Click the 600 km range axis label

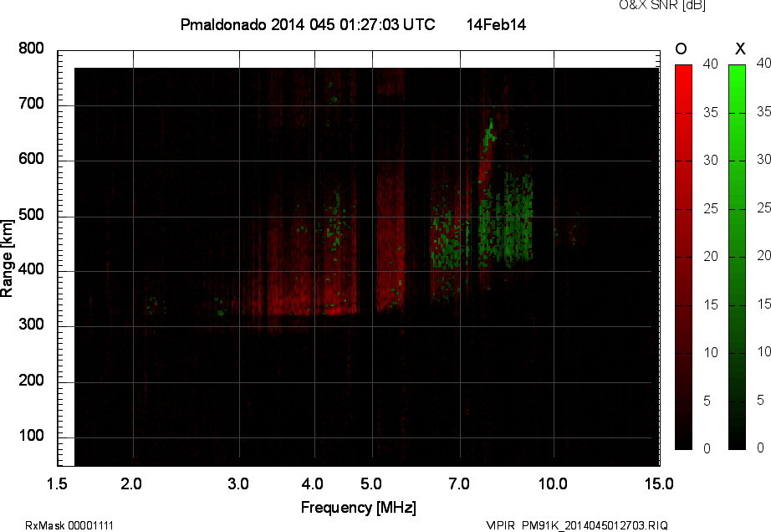(32, 159)
